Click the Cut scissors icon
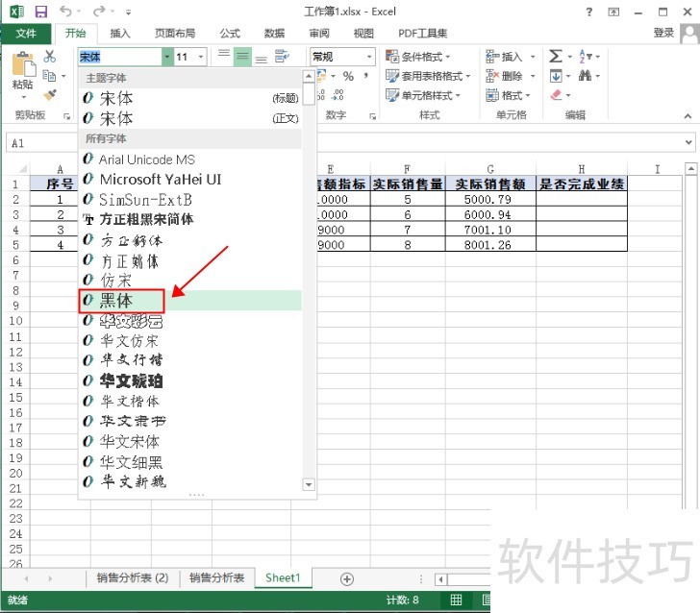The image size is (700, 613). 50,57
